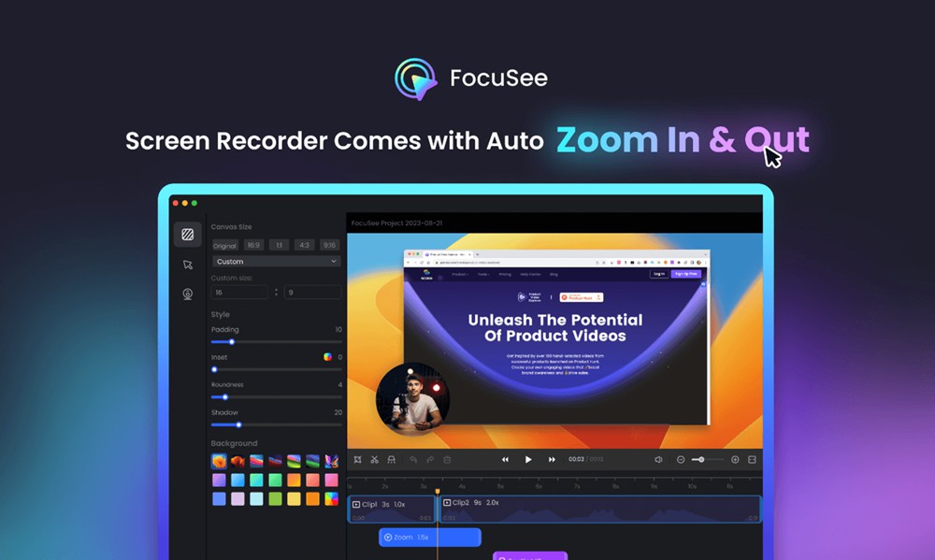Select the Clip1 segment on timeline
Screen dimensions: 935x560
(392, 510)
